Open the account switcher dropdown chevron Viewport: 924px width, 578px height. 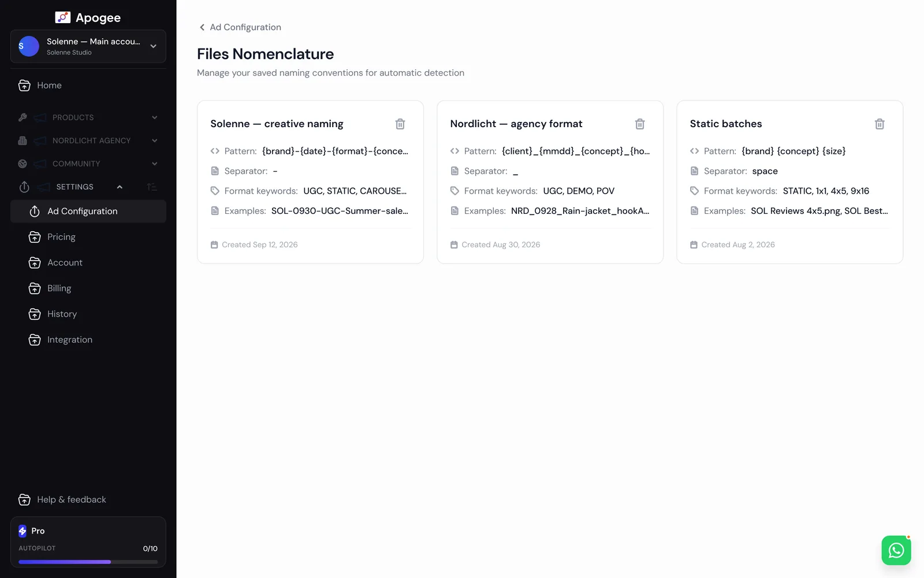[x=153, y=46]
